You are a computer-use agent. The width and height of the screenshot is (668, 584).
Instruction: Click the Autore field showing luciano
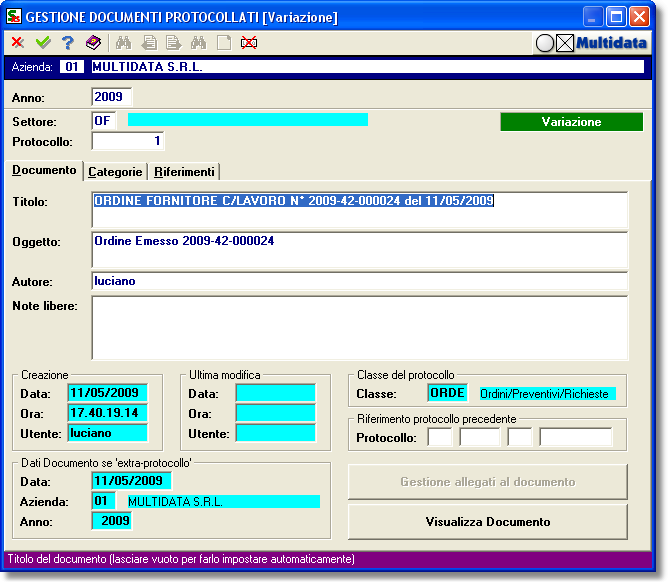pos(360,281)
